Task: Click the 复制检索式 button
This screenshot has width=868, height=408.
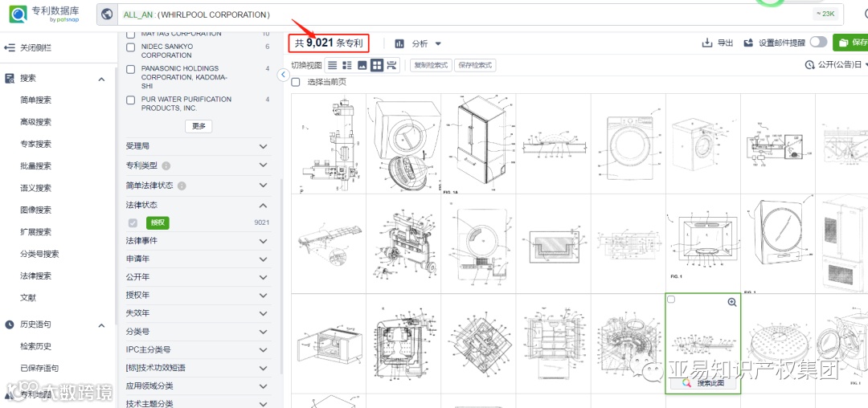Action: click(x=432, y=65)
